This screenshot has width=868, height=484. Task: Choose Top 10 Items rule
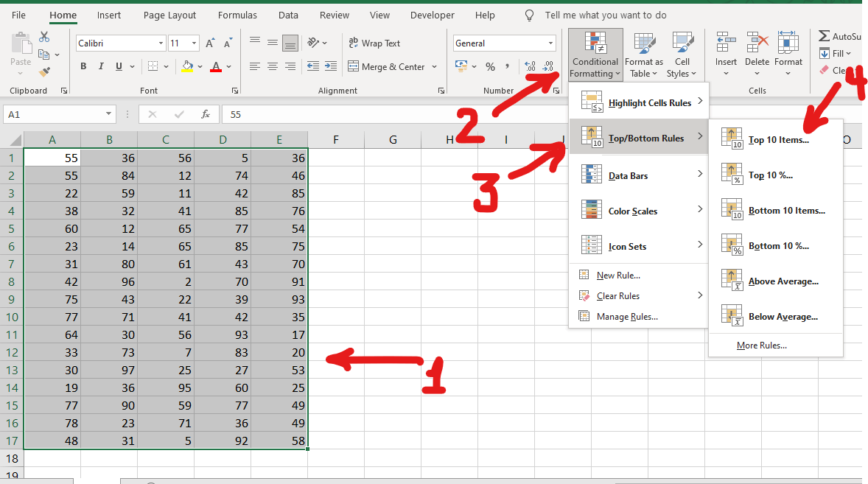(776, 139)
